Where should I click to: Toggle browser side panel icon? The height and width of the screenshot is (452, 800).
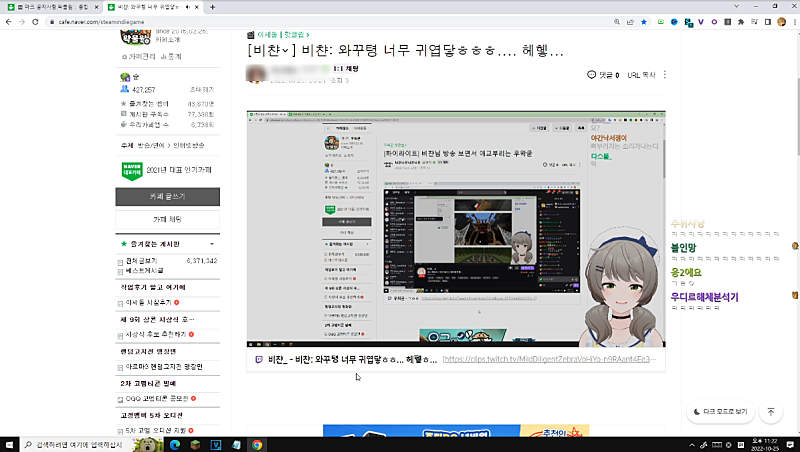[768, 22]
